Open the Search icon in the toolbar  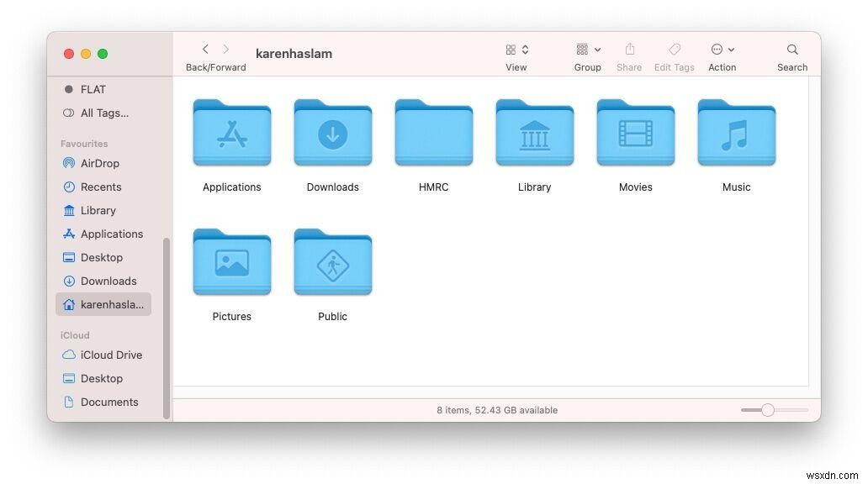(791, 50)
